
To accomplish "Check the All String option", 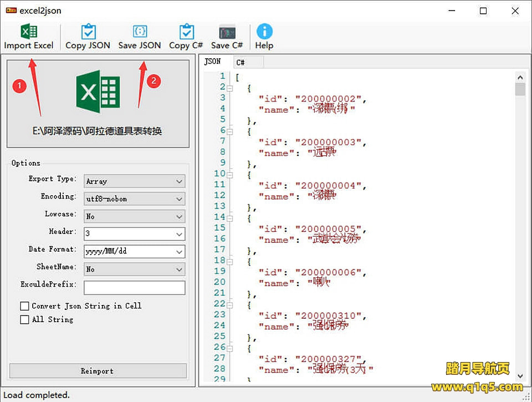I will click(24, 319).
